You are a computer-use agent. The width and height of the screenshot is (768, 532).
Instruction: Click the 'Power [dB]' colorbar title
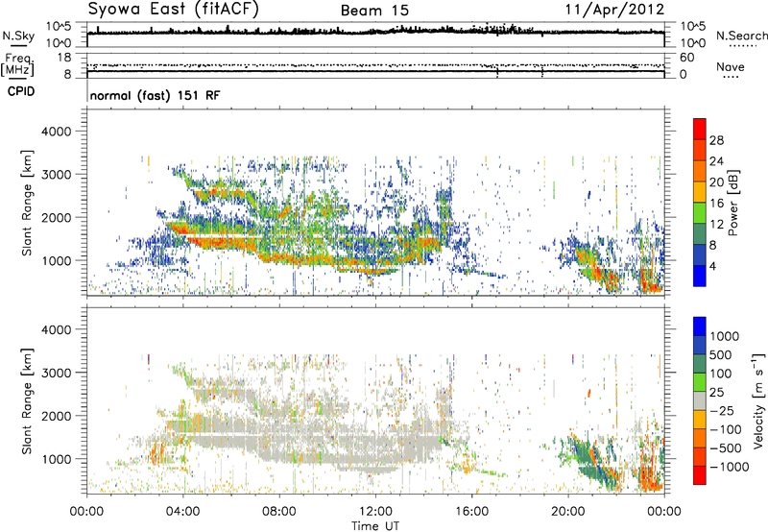[733, 203]
